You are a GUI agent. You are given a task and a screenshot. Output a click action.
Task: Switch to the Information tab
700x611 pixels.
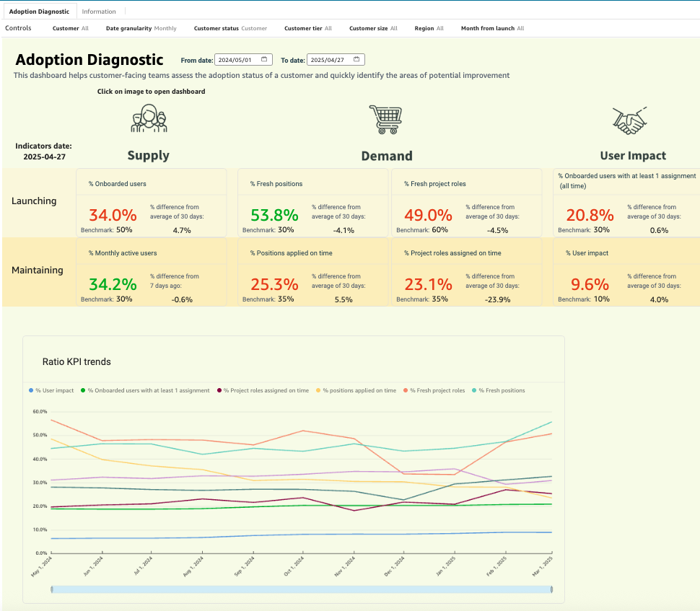[99, 12]
